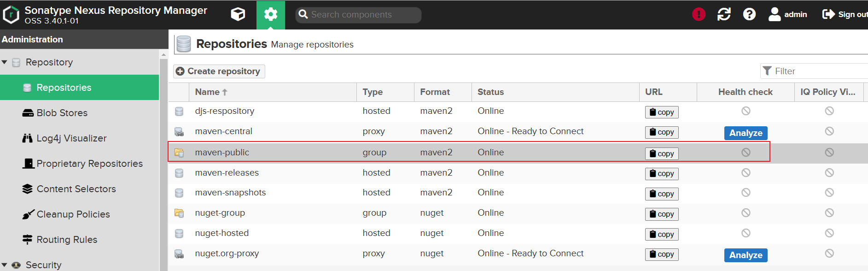Click health check disabled icon for maven-releases

746,172
